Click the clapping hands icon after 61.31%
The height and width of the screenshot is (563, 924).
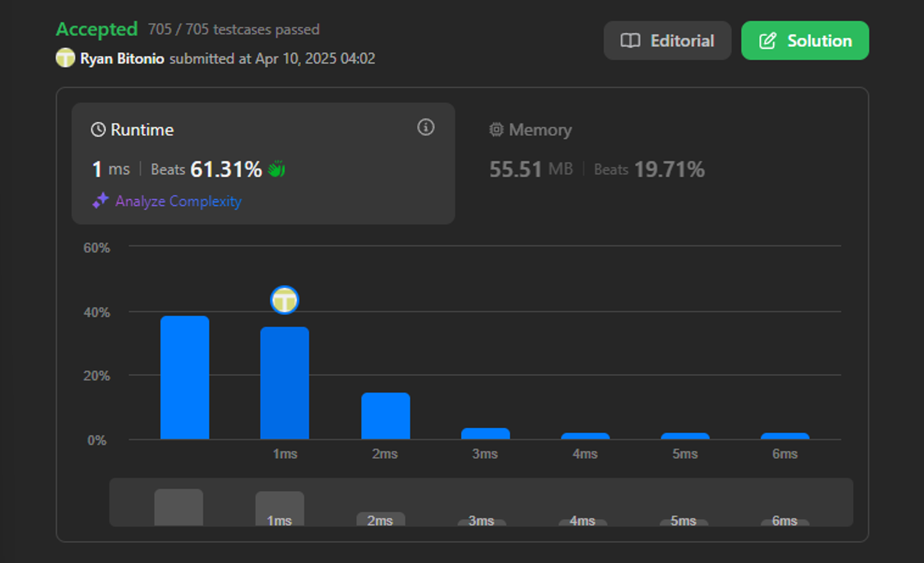point(277,169)
